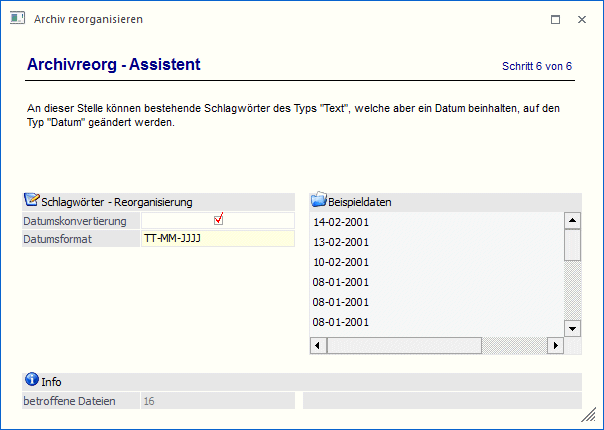
Task: Click the Archiv reorganisieren window icon
Action: [17, 18]
